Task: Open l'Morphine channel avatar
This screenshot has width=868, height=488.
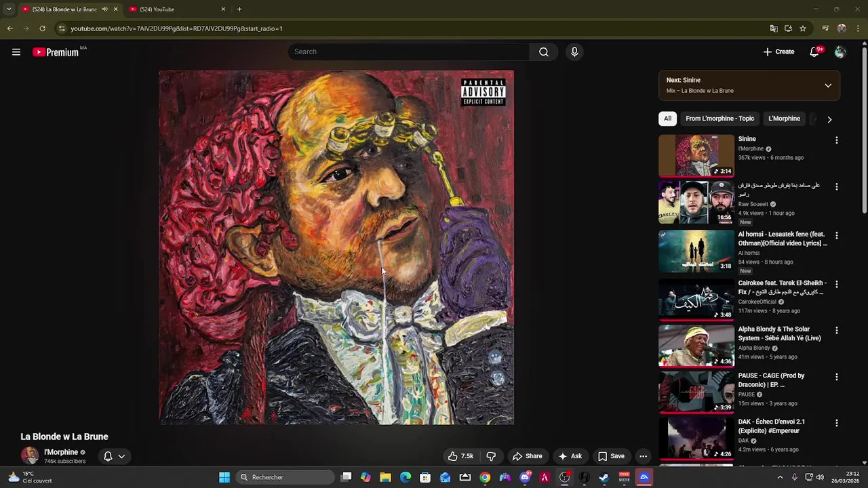Action: point(30,456)
